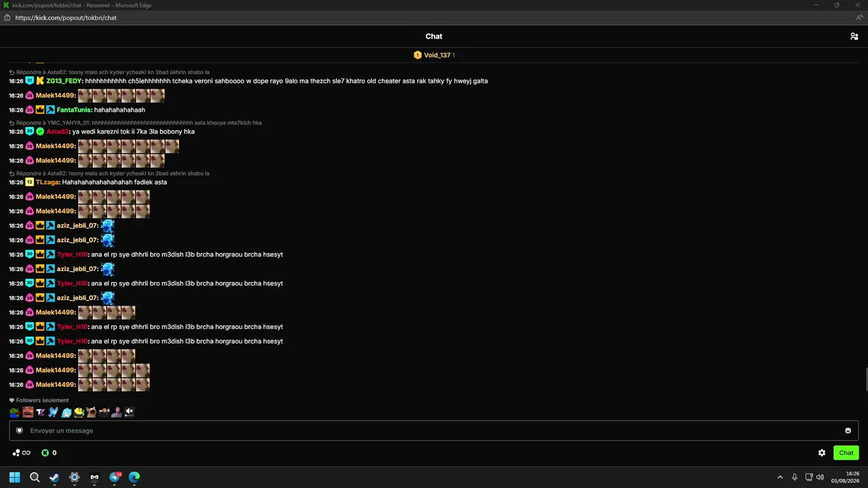Insert the muted speaker quick emote
This screenshot has width=868, height=488.
click(129, 412)
